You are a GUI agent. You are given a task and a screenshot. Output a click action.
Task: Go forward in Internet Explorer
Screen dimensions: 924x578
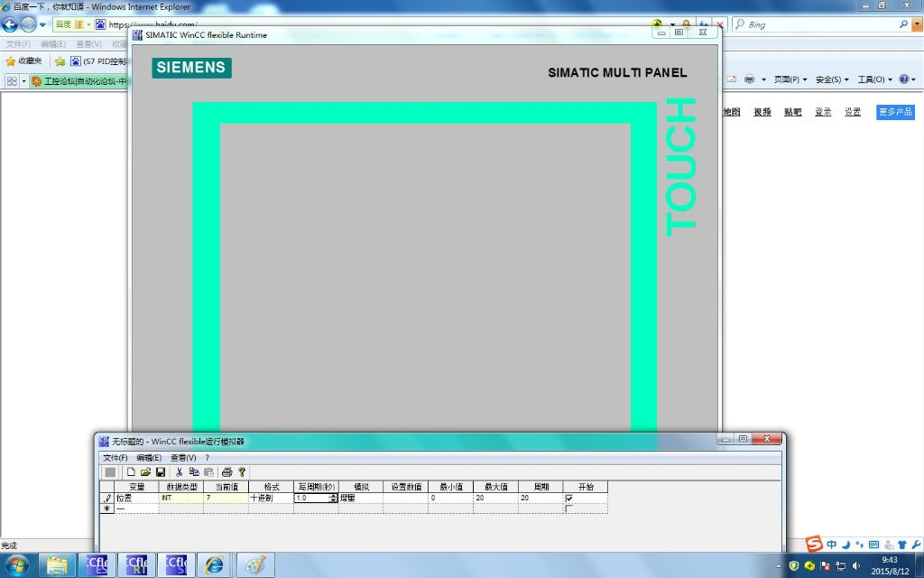28,24
